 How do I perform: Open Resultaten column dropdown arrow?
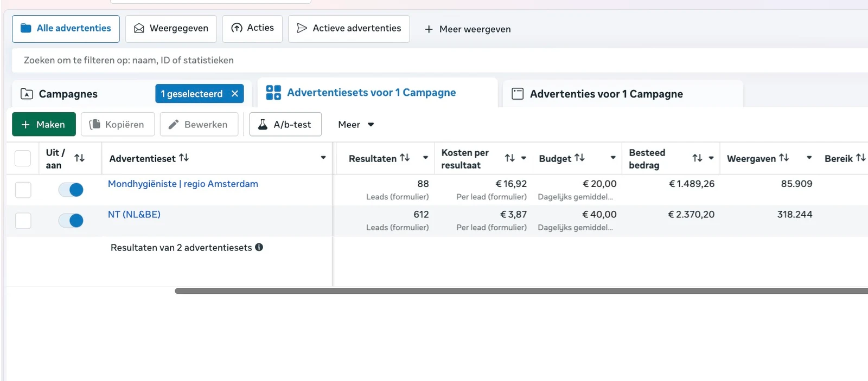pos(426,158)
